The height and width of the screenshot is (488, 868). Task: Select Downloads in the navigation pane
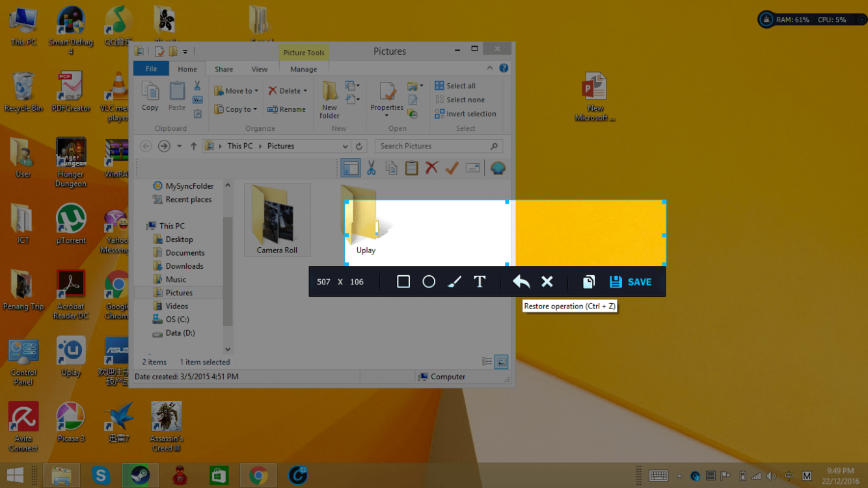click(x=178, y=266)
